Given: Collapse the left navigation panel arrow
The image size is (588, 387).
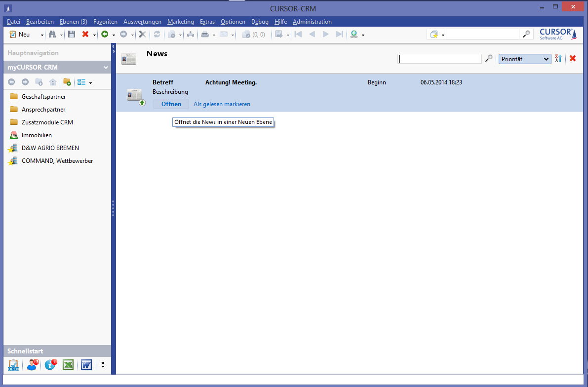Looking at the screenshot, I should click(x=113, y=46).
